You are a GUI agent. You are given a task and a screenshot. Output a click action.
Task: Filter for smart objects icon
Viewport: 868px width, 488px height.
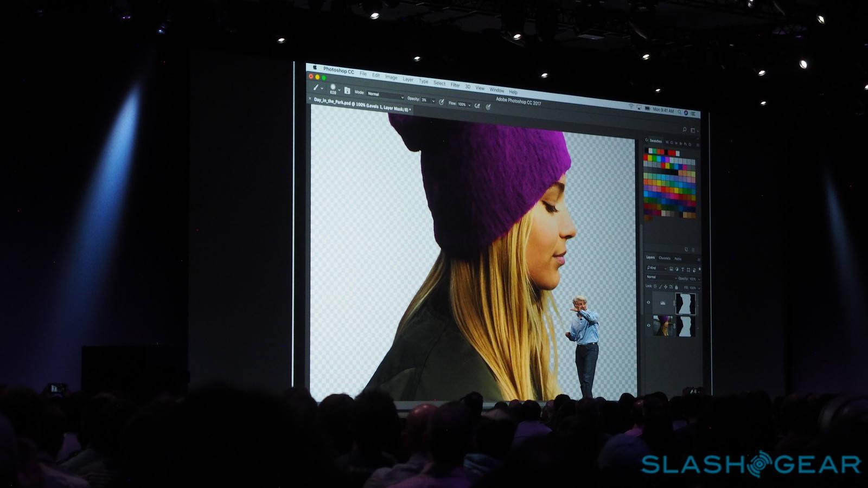coord(694,270)
